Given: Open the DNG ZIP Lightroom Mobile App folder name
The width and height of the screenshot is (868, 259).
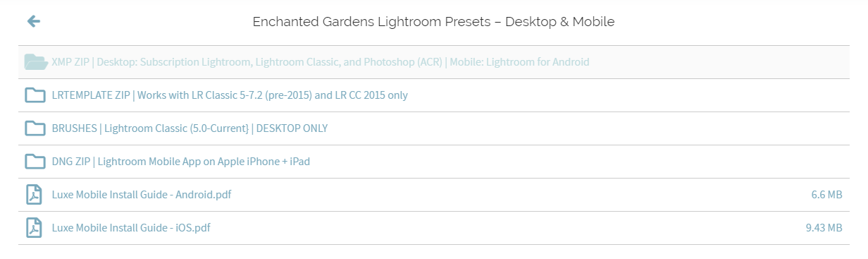Looking at the screenshot, I should [x=180, y=162].
